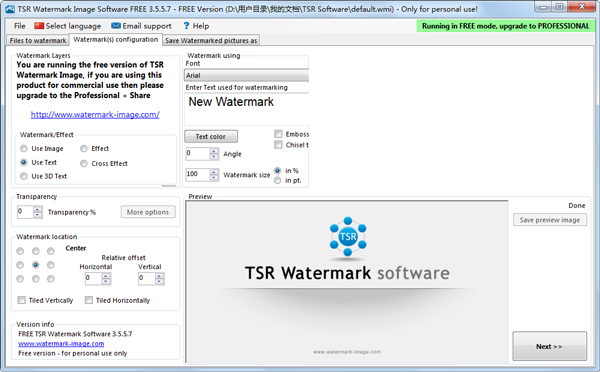
Task: Increase the Transparency % stepper
Action: (38, 209)
